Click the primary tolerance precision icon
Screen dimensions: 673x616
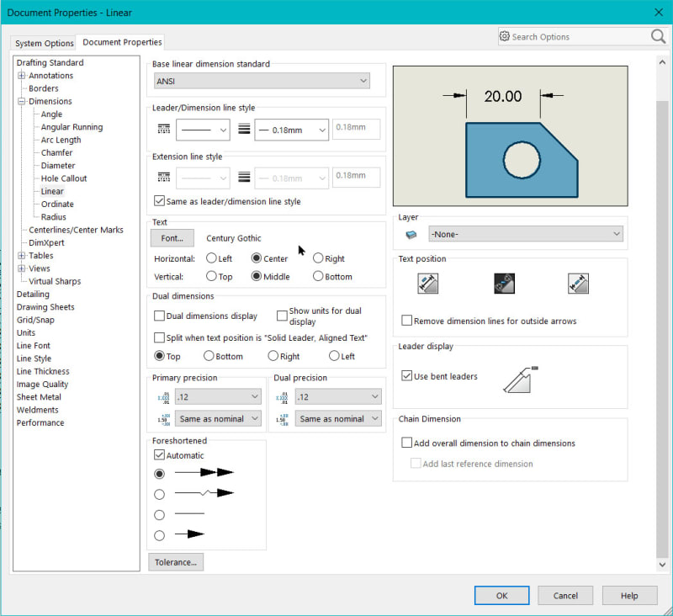point(163,419)
